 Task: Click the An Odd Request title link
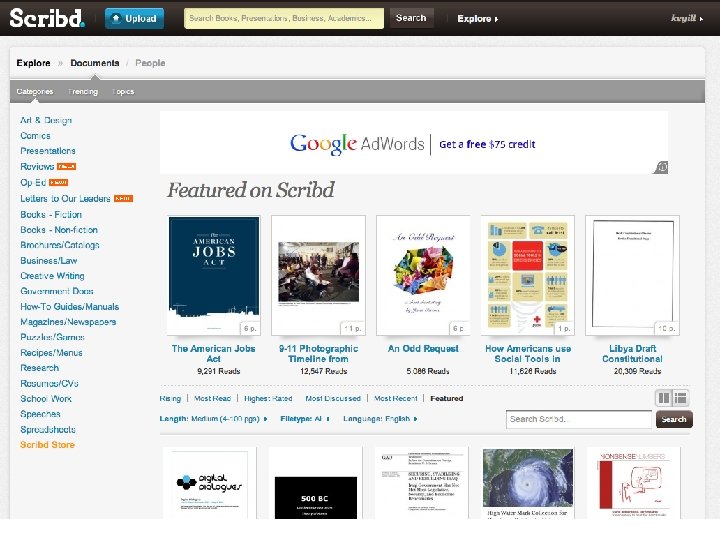423,349
